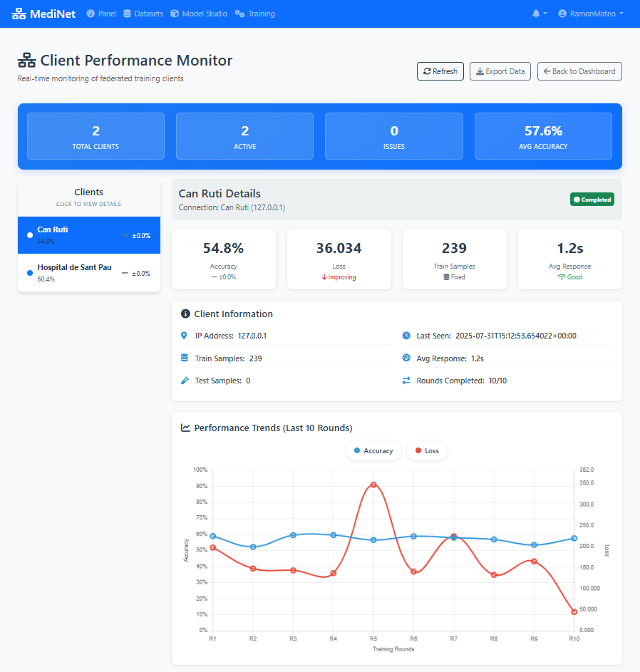The height and width of the screenshot is (672, 640).
Task: Click the Model Studio cube icon
Action: (x=175, y=13)
